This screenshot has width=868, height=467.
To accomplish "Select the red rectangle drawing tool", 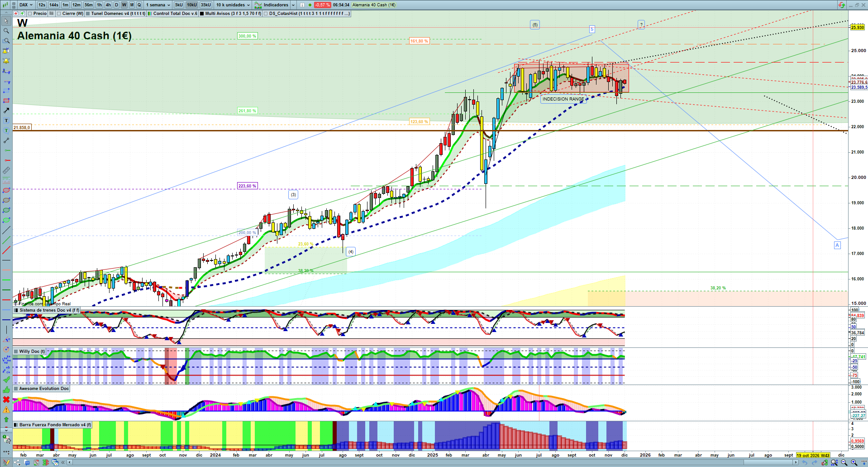I will pyautogui.click(x=6, y=101).
